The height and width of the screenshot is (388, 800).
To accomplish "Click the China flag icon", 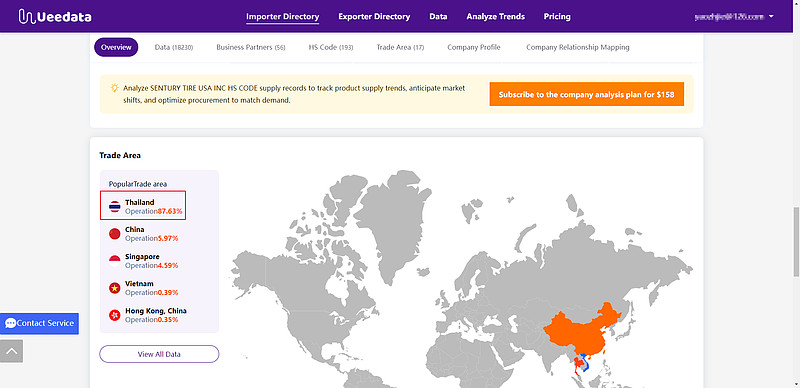I will (115, 234).
